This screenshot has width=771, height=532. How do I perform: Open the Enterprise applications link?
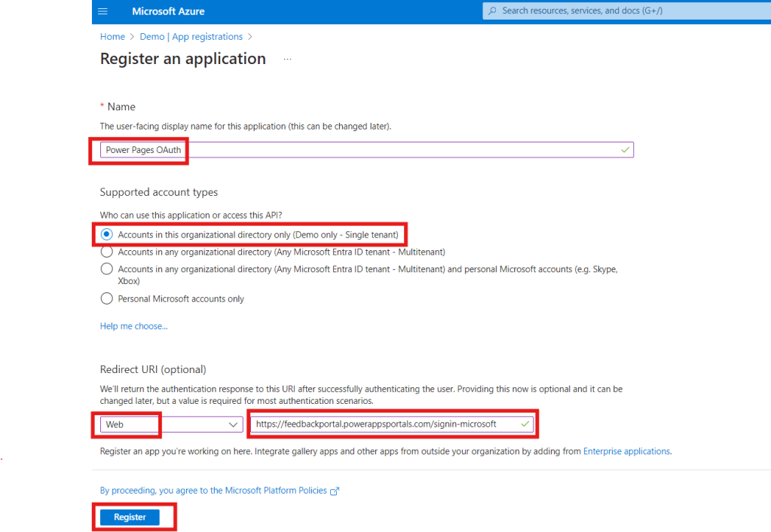point(626,451)
